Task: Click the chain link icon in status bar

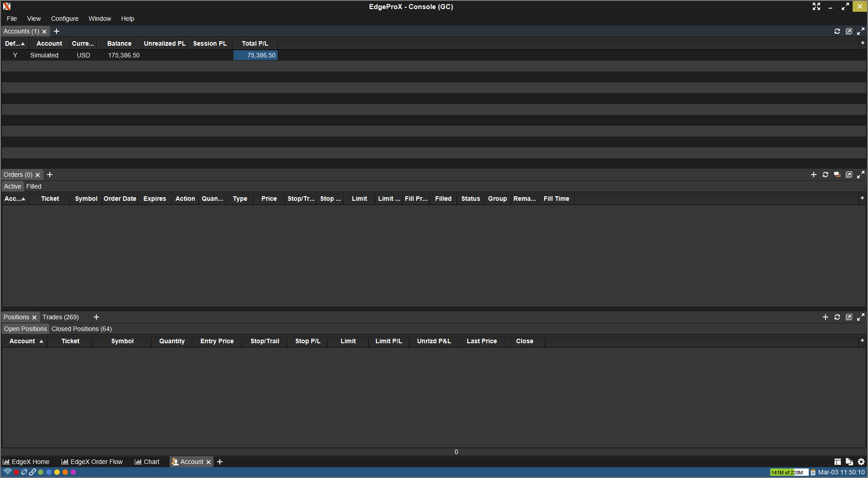Action: tap(33, 472)
